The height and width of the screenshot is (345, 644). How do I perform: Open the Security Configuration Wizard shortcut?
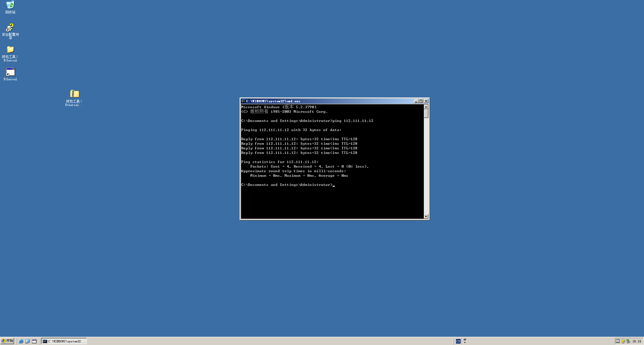[10, 28]
